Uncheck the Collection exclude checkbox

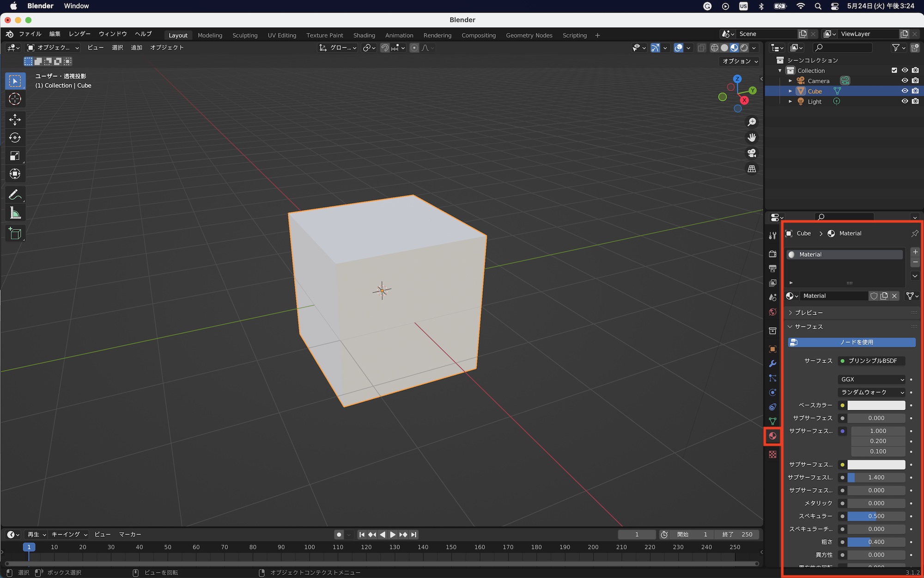[894, 70]
